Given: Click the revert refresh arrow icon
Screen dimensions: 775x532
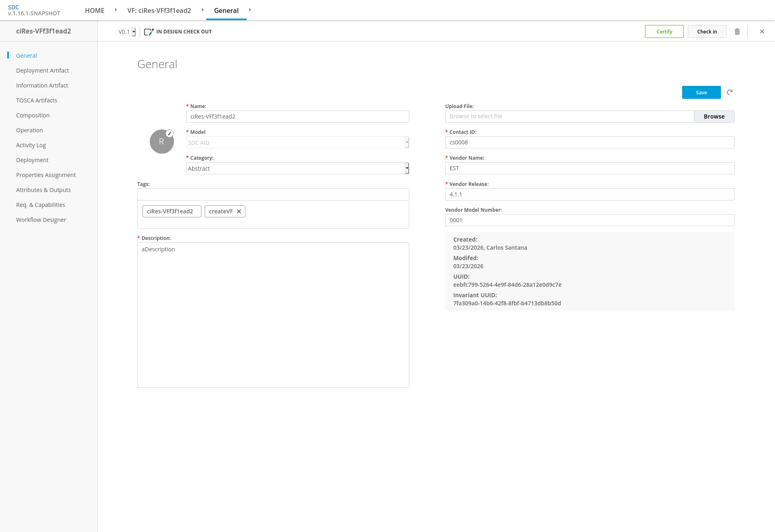Looking at the screenshot, I should click(730, 92).
